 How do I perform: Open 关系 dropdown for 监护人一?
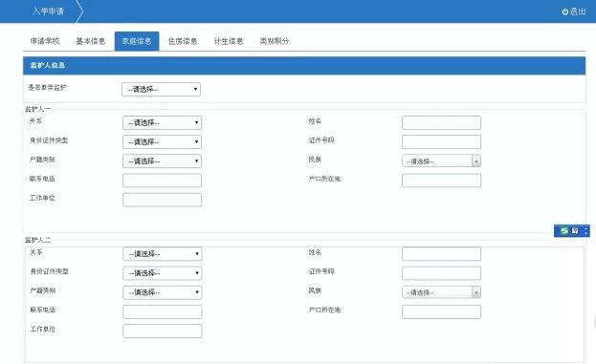tap(162, 122)
